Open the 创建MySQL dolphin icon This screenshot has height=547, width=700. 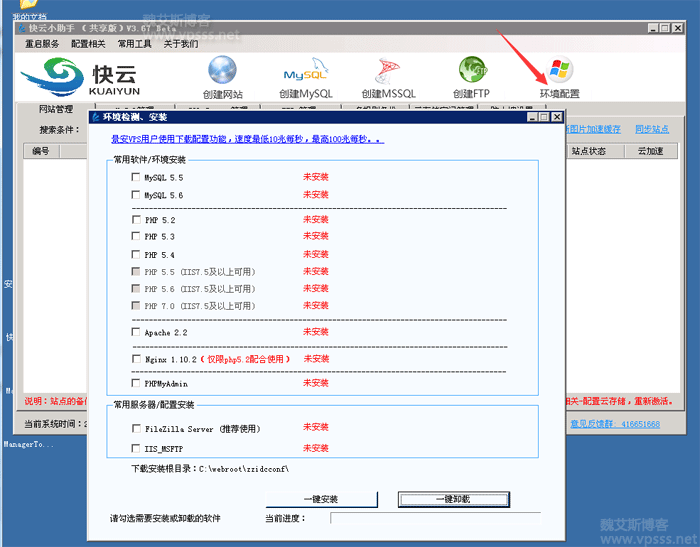click(304, 72)
